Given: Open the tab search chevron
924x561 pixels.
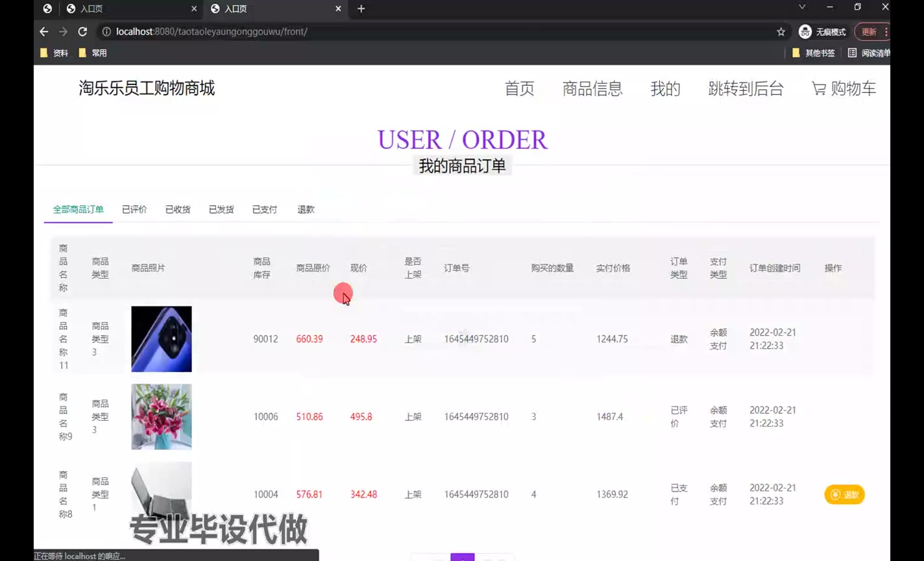Looking at the screenshot, I should (x=802, y=7).
